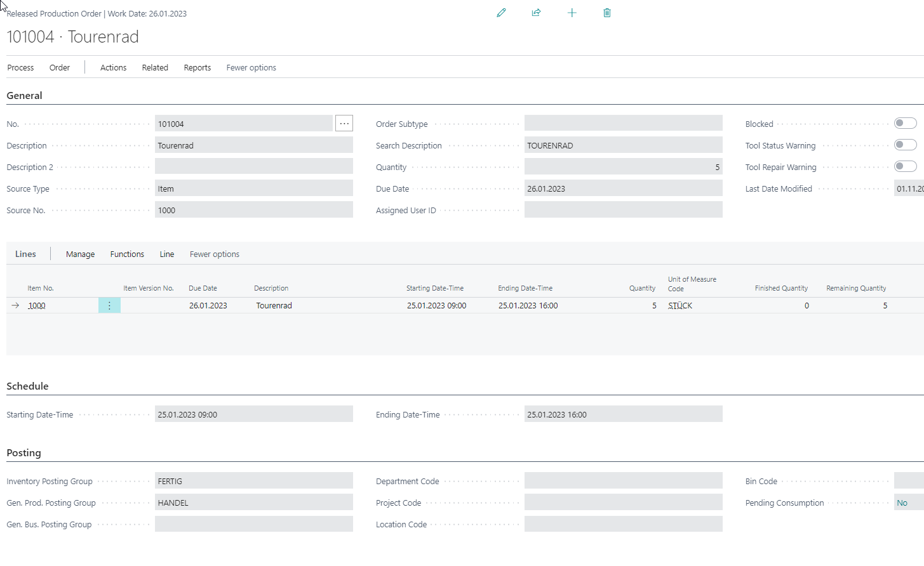
Task: Open the No. field lookup ellipsis button
Action: tap(344, 123)
